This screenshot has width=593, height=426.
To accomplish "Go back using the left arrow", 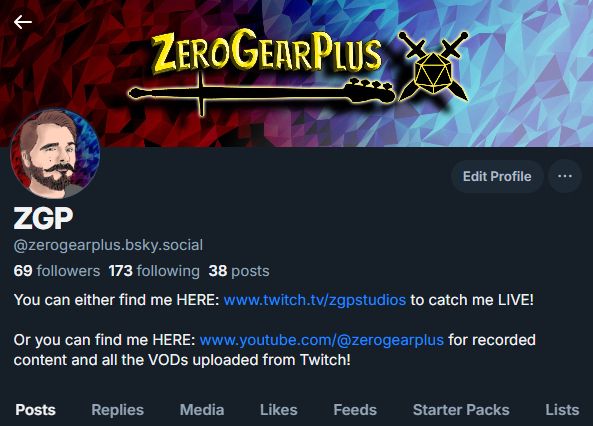I will (x=23, y=22).
